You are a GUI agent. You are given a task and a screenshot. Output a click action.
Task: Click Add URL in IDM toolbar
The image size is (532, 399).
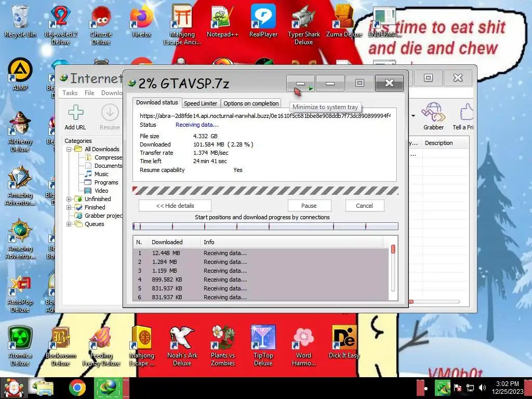pyautogui.click(x=75, y=117)
